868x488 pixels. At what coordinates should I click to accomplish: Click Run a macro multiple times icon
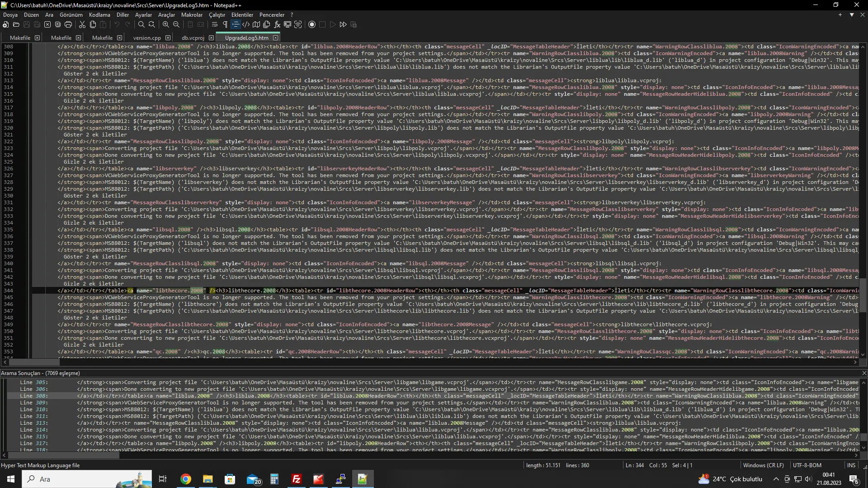[x=343, y=24]
